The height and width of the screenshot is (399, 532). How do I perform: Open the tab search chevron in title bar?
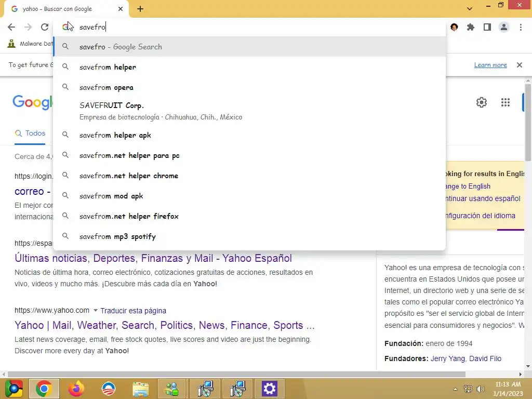(x=470, y=9)
